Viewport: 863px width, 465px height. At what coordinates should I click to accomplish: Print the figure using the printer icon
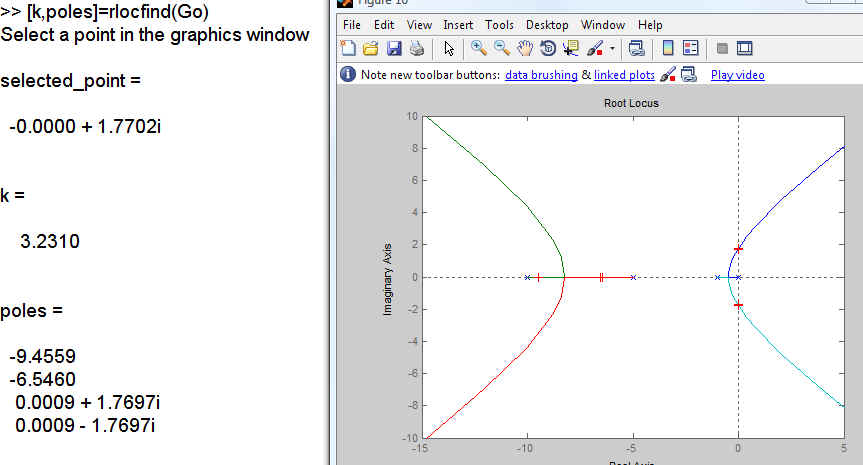(x=416, y=48)
